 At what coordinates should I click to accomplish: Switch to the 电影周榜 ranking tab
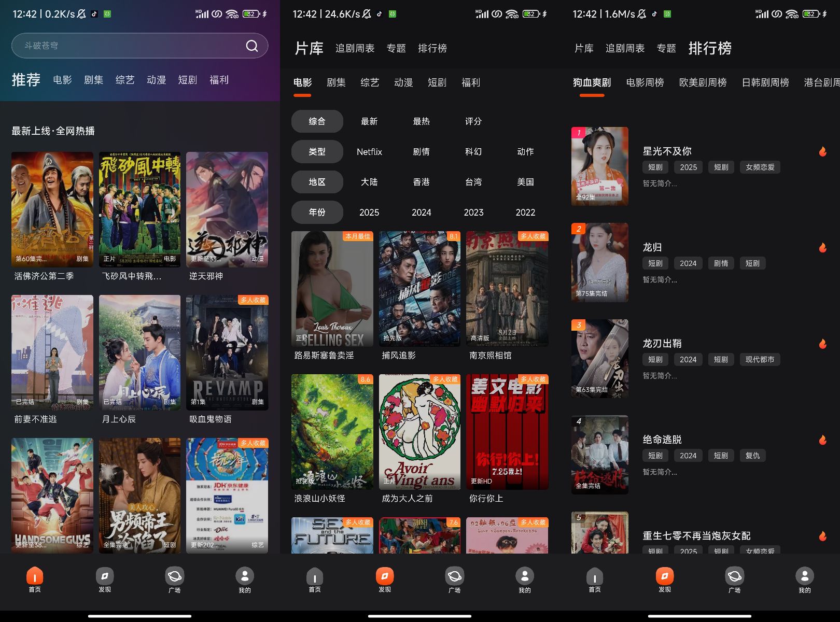(x=645, y=82)
